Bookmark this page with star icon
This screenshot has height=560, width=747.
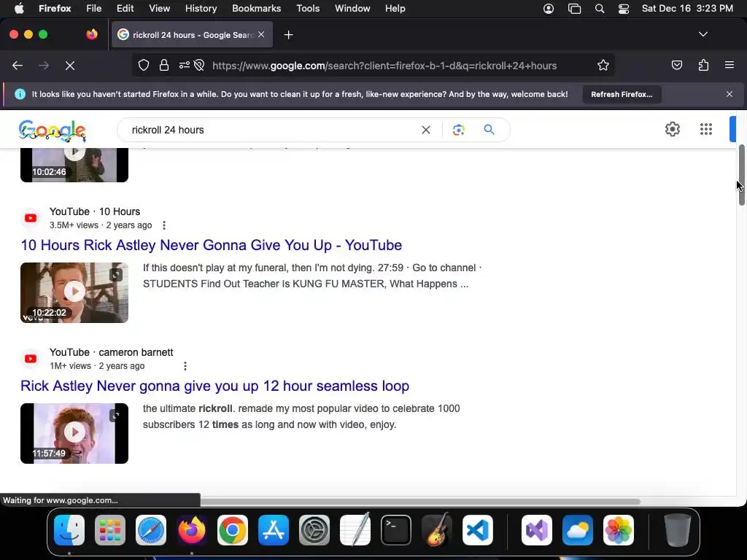pos(603,65)
